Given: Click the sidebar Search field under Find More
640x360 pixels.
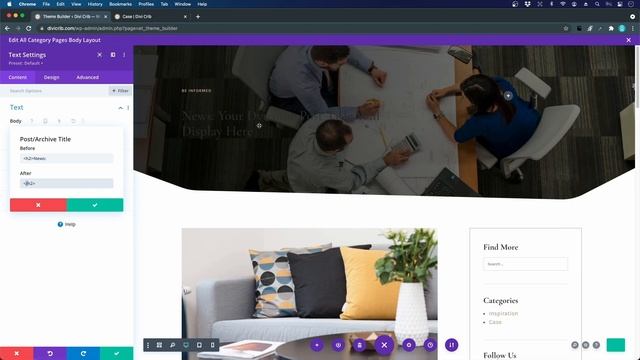Looking at the screenshot, I should click(525, 264).
